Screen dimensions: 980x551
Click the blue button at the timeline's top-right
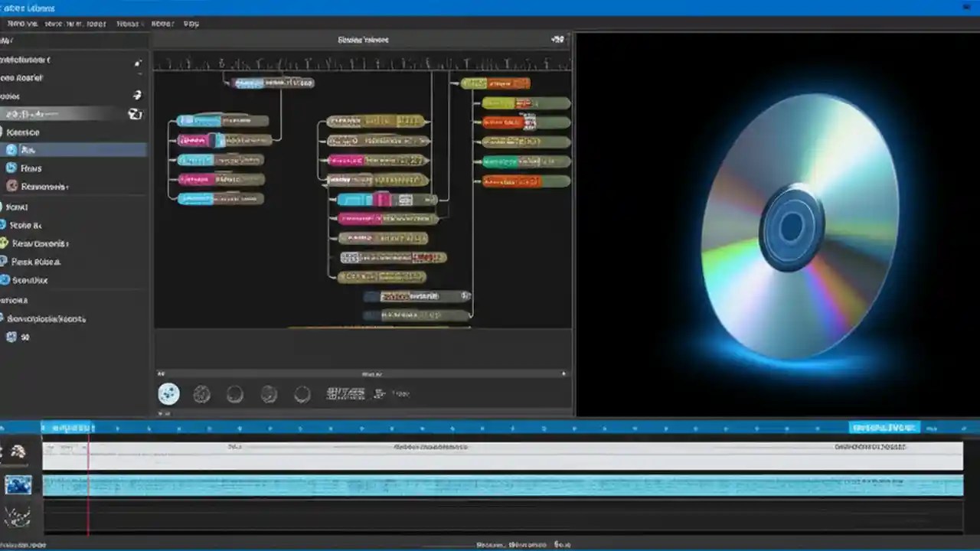click(884, 428)
